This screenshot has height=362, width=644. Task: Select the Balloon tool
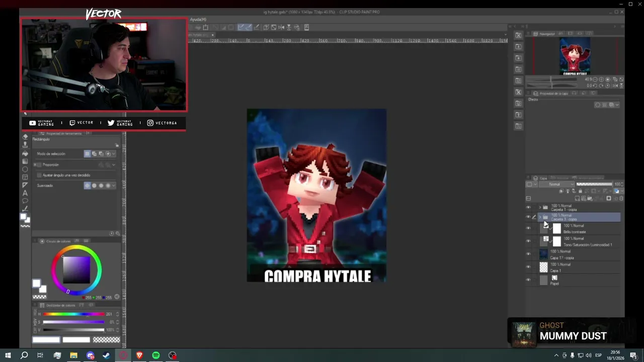tap(25, 201)
